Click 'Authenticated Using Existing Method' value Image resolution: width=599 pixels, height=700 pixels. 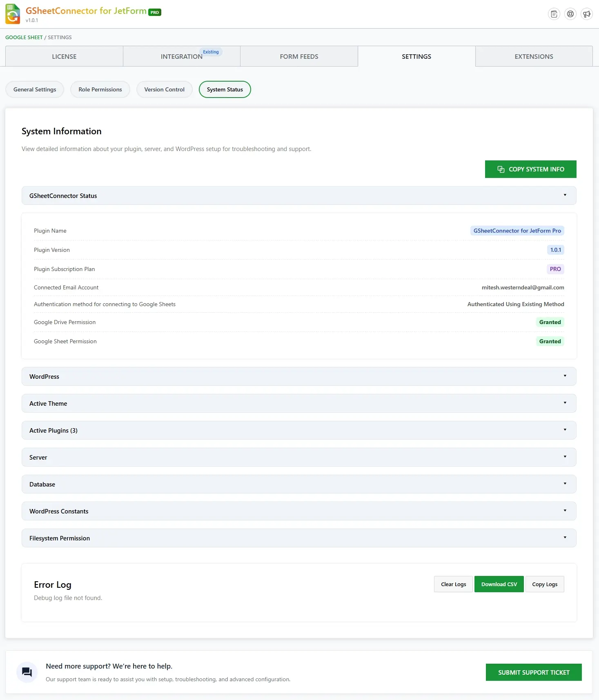(516, 304)
